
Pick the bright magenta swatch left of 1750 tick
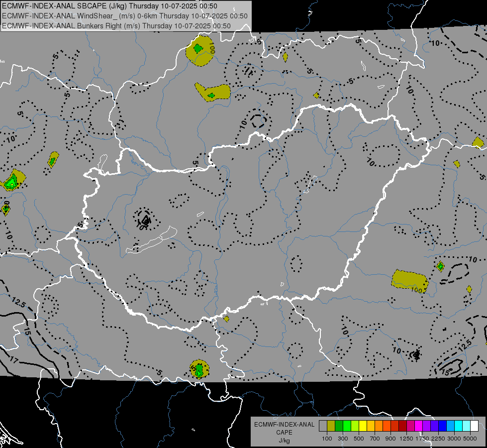[x=419, y=426]
